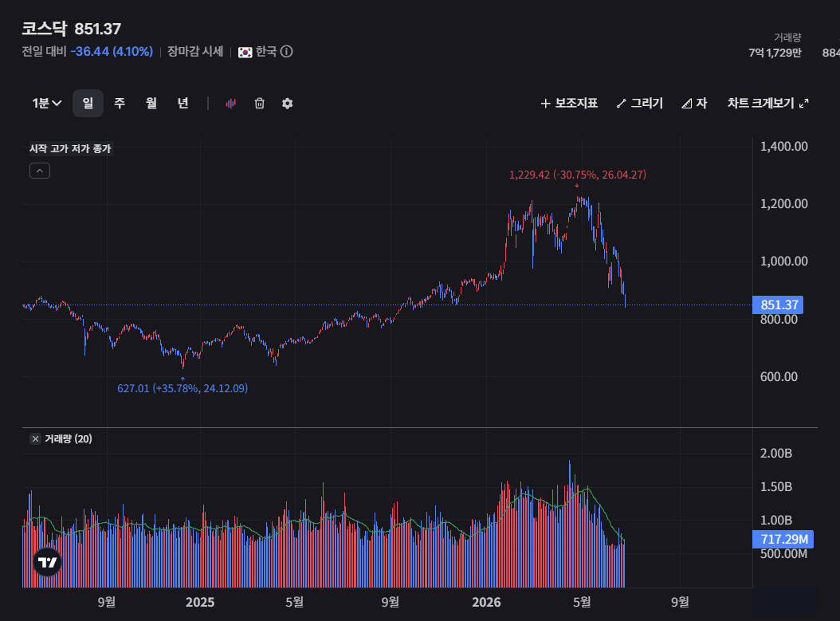The image size is (840, 621).
Task: Select the 일 daily chart tab
Action: pos(88,103)
